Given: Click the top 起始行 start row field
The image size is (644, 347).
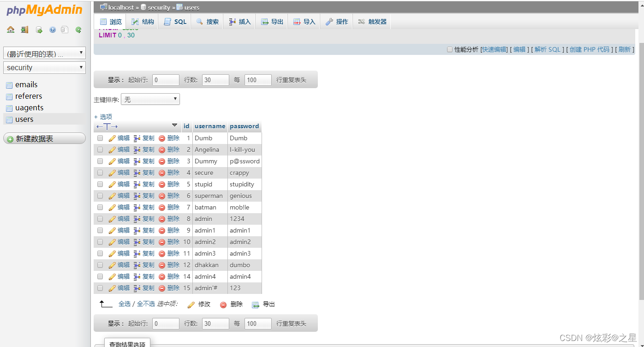Looking at the screenshot, I should tap(166, 80).
